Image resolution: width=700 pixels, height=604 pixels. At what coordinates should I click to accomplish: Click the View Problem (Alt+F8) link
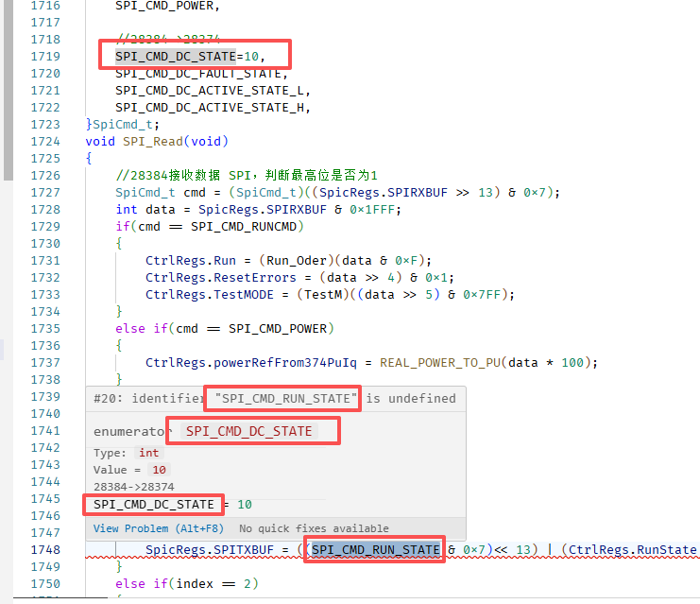159,528
